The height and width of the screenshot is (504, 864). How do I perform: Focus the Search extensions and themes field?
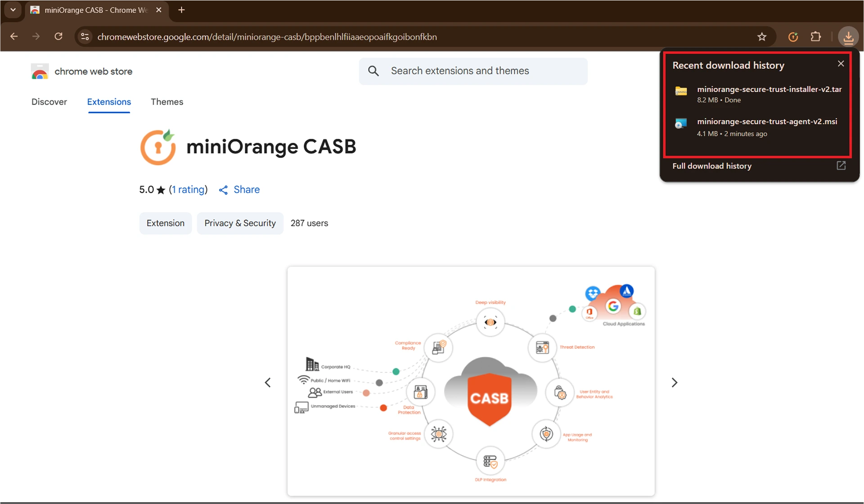point(472,71)
